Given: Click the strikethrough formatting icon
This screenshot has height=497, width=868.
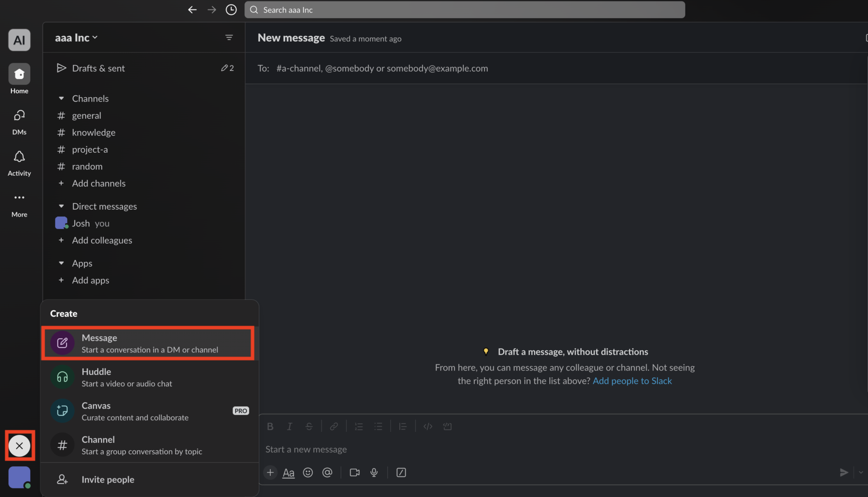Looking at the screenshot, I should pyautogui.click(x=309, y=426).
